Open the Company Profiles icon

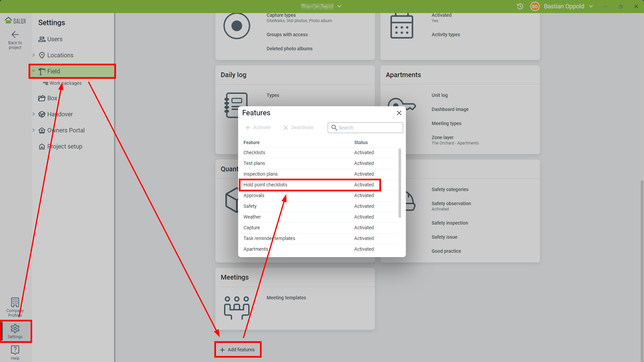pyautogui.click(x=15, y=302)
